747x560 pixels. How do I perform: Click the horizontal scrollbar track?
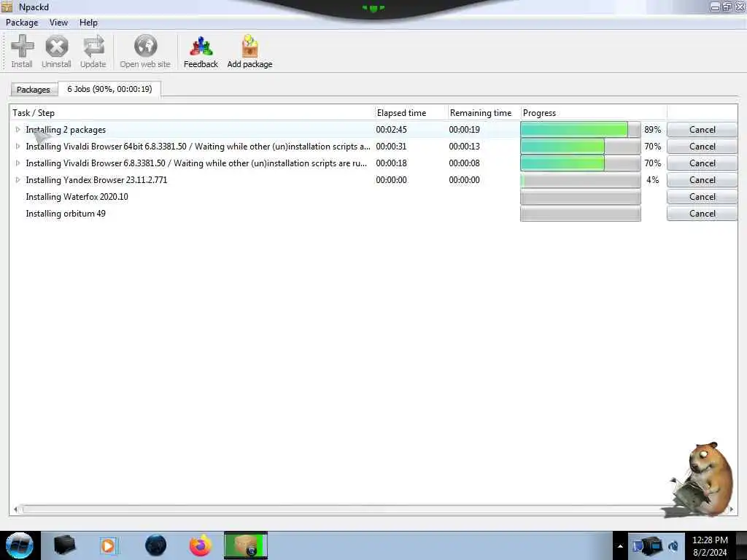click(373, 510)
